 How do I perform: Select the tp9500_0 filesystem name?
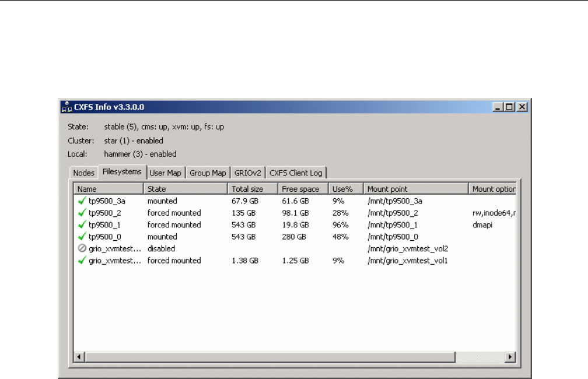pyautogui.click(x=104, y=237)
